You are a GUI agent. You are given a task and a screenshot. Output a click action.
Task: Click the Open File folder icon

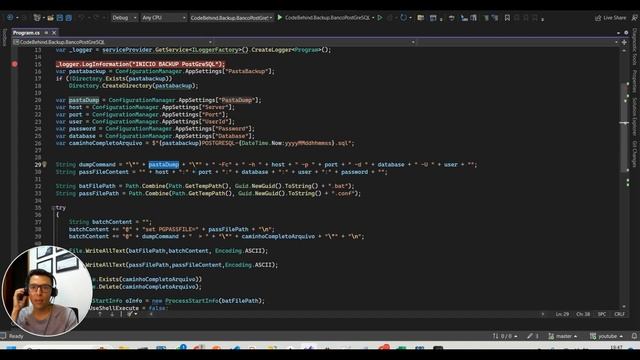tap(51, 18)
